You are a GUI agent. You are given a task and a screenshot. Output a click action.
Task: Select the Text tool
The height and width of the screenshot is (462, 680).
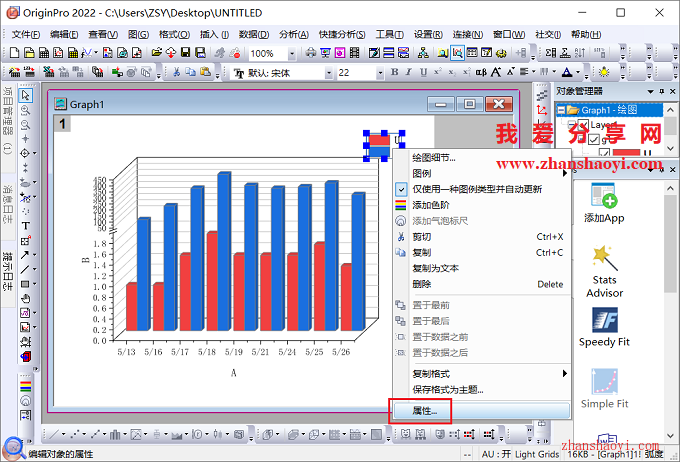click(x=26, y=226)
